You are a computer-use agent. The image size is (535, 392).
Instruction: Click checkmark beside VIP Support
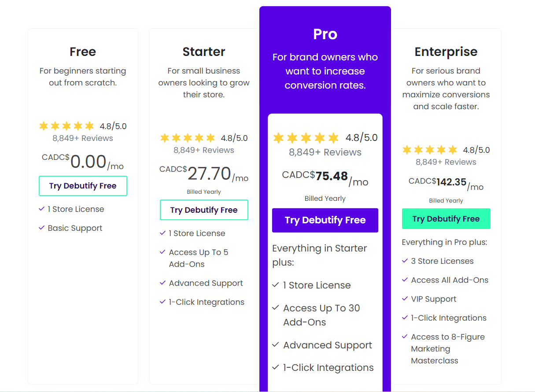[x=405, y=299]
